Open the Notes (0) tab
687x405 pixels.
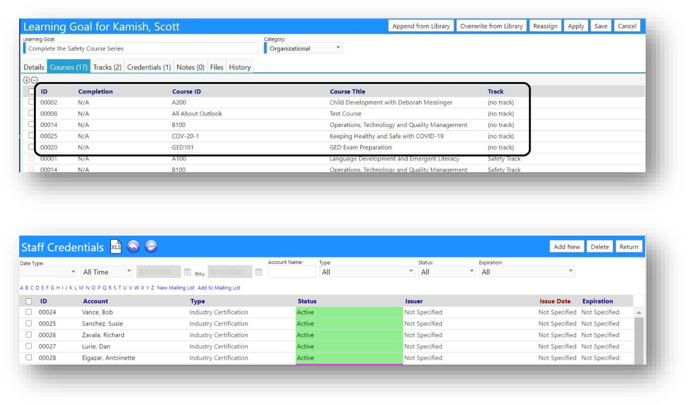tap(191, 67)
